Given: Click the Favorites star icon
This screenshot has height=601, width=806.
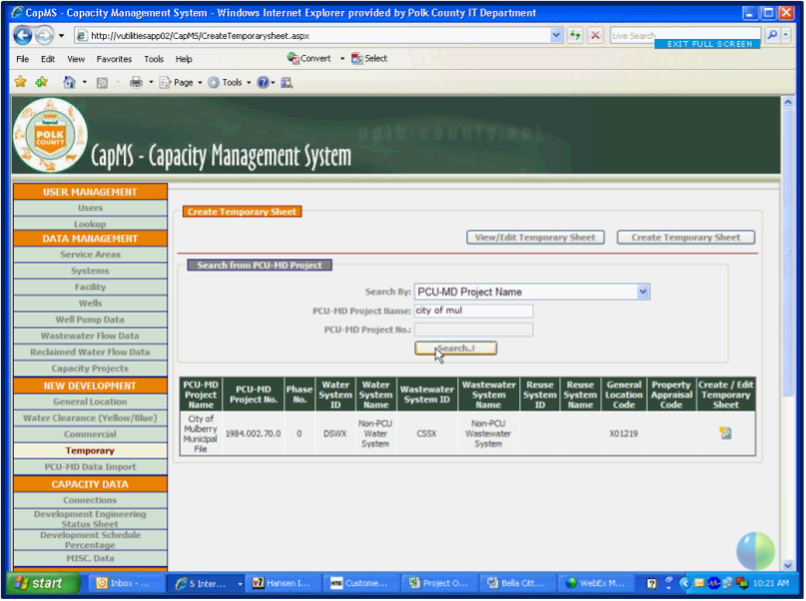Looking at the screenshot, I should click(20, 82).
